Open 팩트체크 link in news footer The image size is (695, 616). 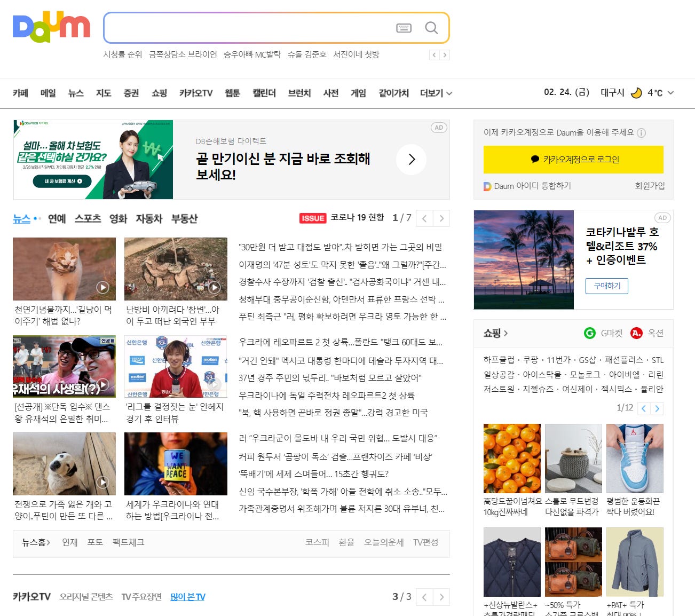(x=128, y=542)
